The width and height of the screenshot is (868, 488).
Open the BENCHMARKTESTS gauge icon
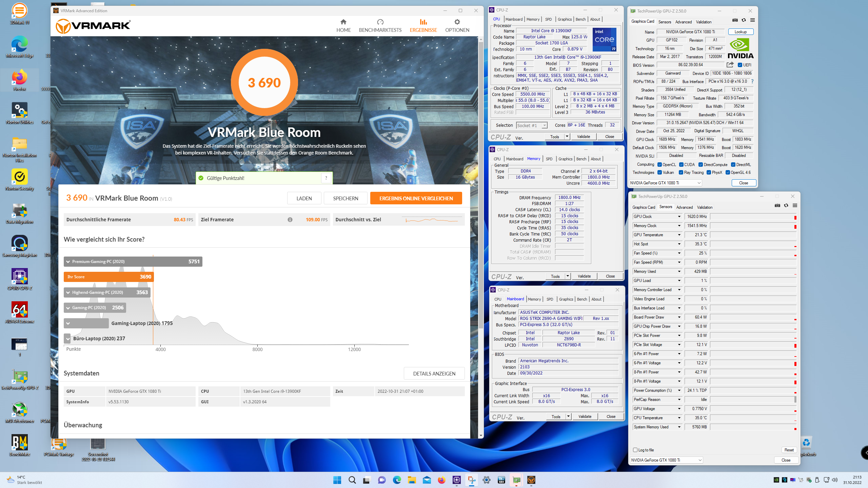click(380, 22)
